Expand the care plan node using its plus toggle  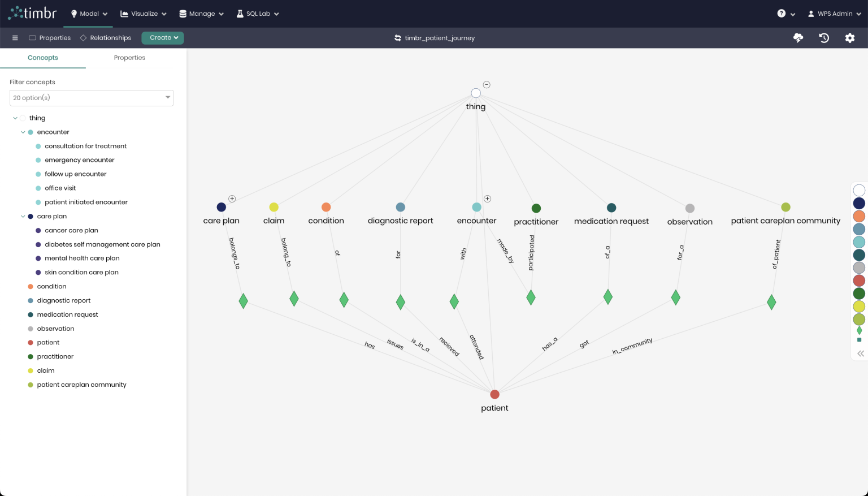point(232,199)
